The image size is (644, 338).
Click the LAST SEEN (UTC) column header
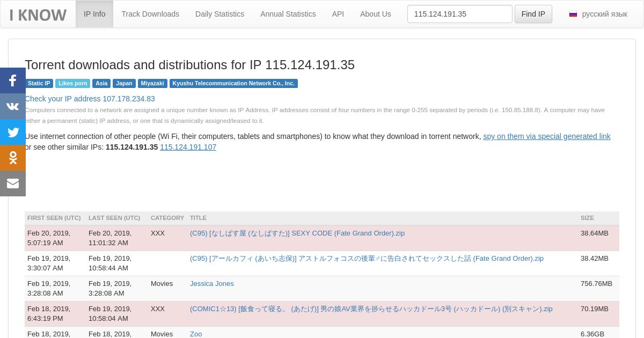coord(114,218)
